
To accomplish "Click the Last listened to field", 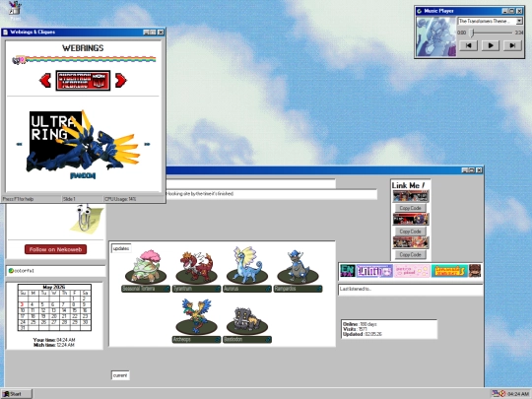I will coord(410,289).
